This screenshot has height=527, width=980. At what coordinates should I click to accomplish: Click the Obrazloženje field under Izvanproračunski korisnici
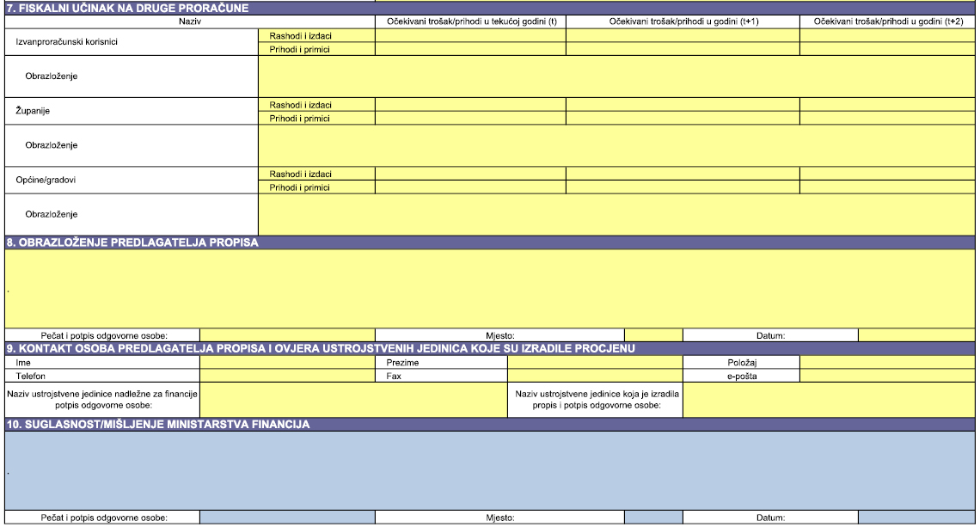(x=616, y=77)
